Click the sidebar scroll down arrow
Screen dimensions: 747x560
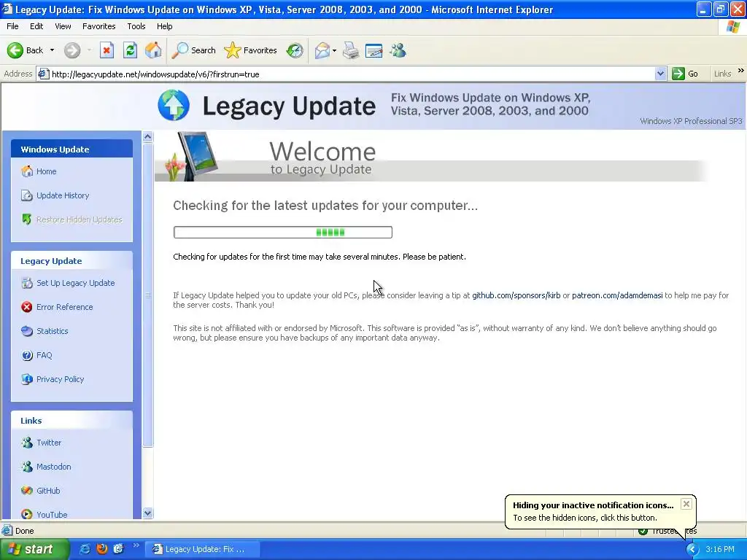point(147,513)
